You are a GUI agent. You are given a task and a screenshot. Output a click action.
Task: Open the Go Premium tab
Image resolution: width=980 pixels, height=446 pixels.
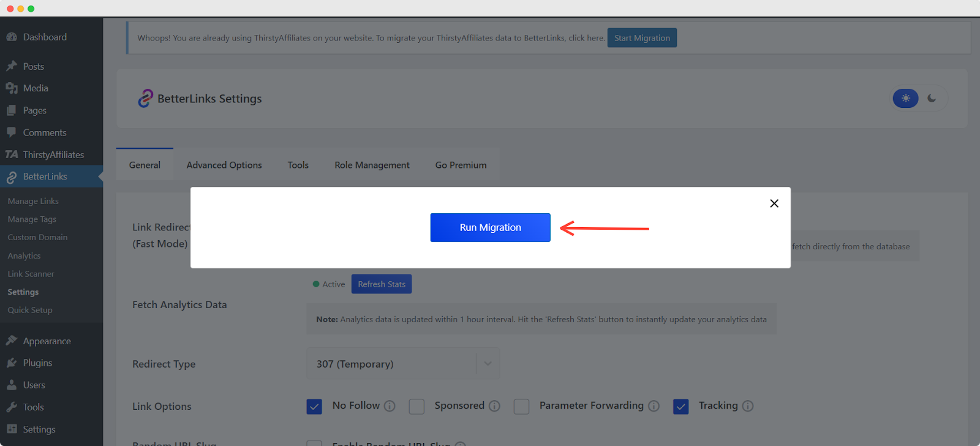point(460,165)
